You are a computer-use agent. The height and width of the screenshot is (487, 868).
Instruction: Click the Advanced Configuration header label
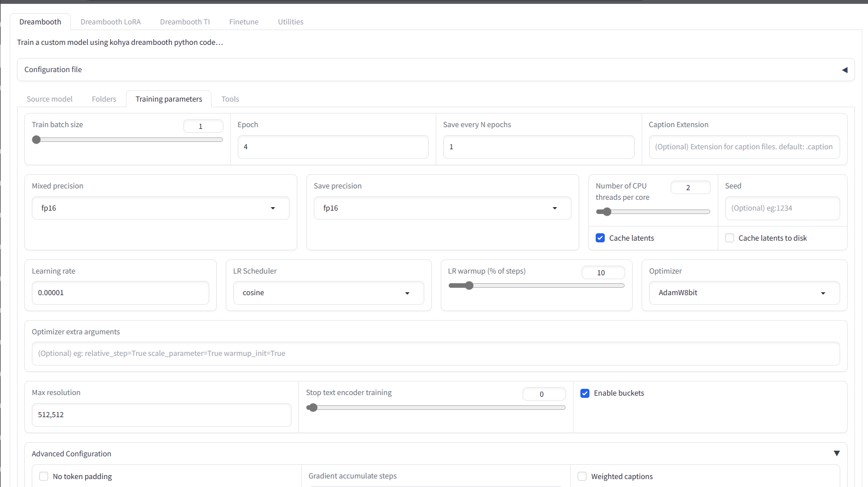coord(71,454)
